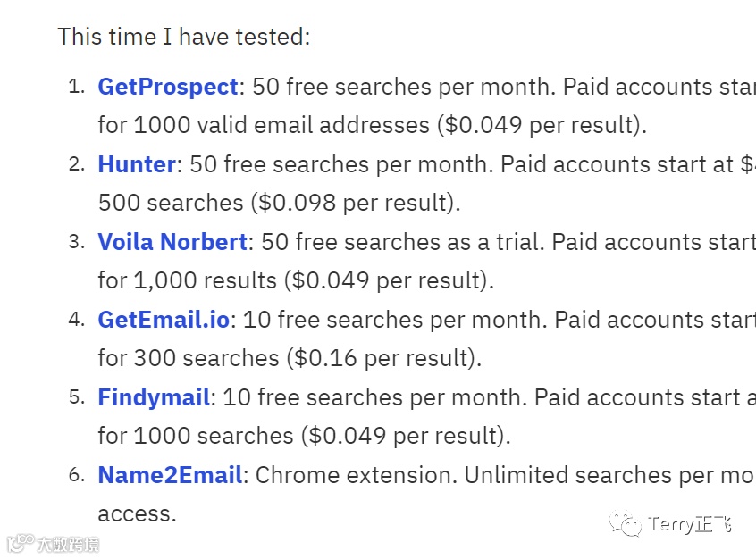The height and width of the screenshot is (559, 756).
Task: Click list number 1 marker
Action: pos(77,87)
